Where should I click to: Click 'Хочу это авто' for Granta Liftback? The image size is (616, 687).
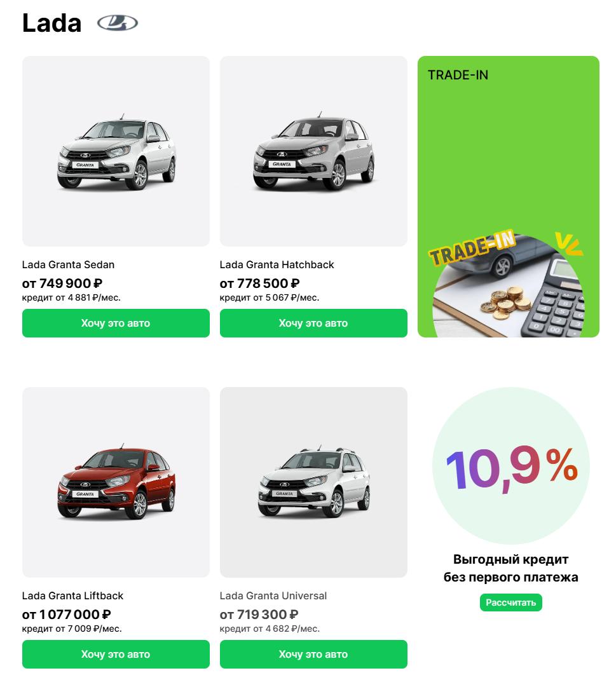(116, 654)
